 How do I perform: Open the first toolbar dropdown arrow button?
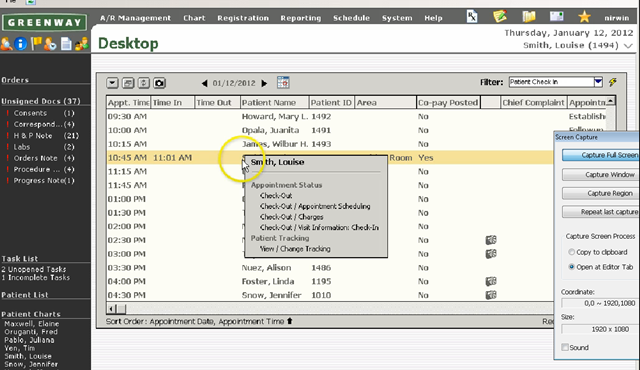112,83
